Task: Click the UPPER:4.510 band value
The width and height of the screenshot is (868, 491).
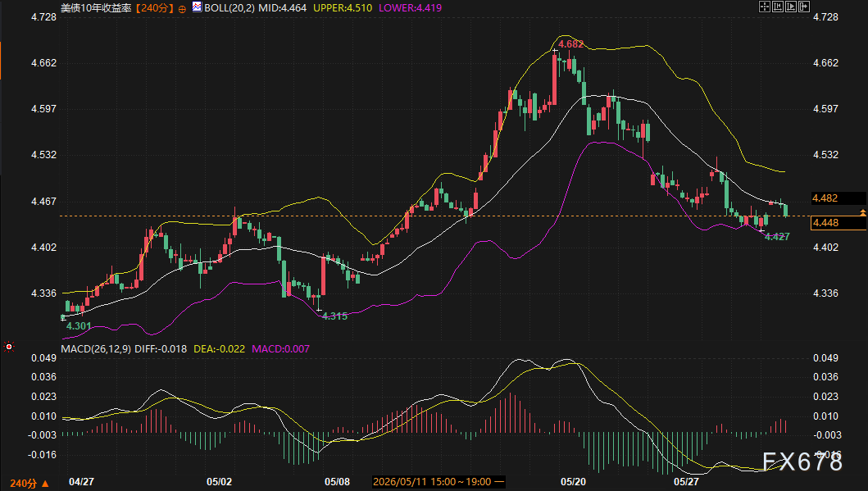Action: (343, 8)
